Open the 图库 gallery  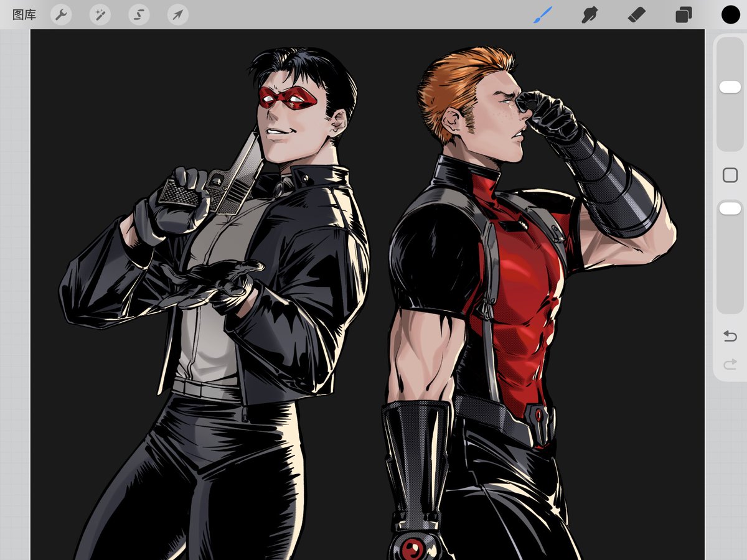pos(24,14)
